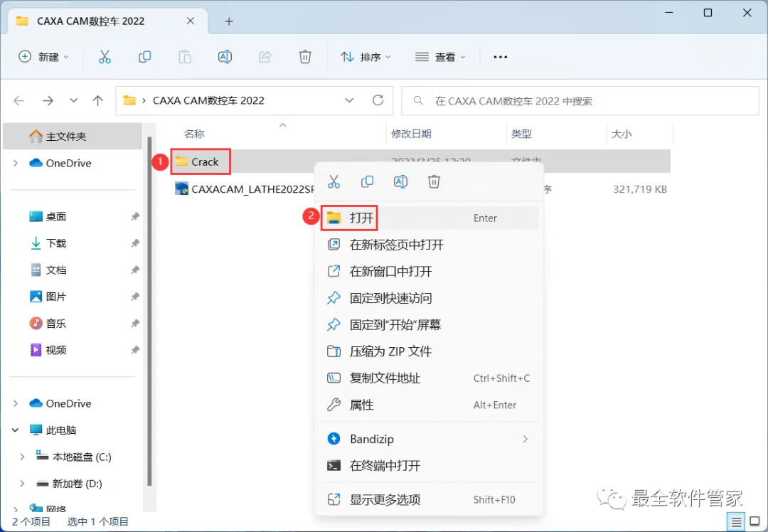Click the Delete trash icon in the toolbar
This screenshot has height=532, width=768.
point(305,57)
